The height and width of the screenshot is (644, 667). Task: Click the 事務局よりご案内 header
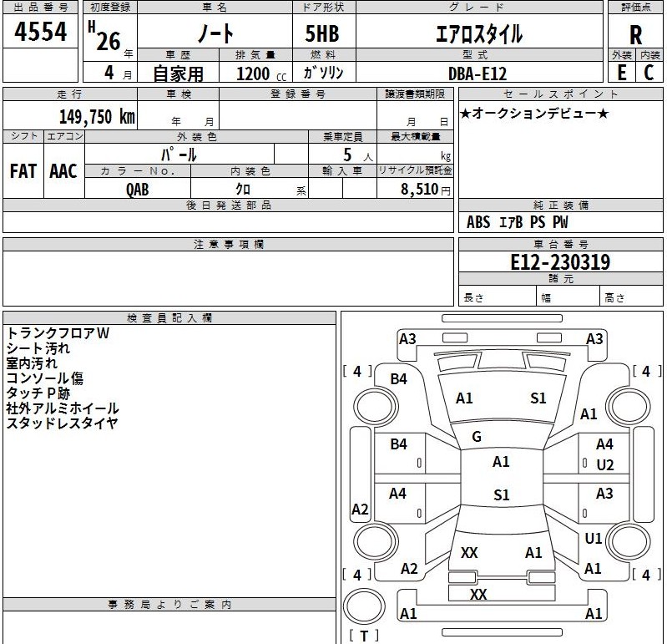pyautogui.click(x=169, y=605)
